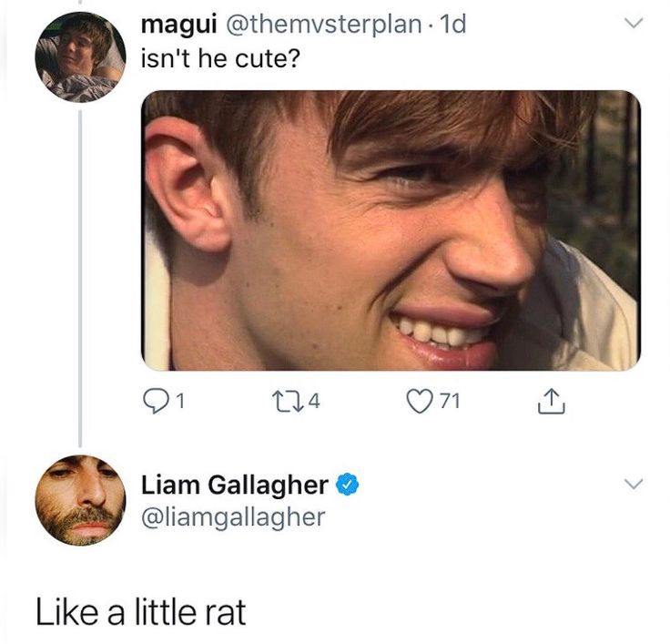This screenshot has width=670, height=644.
Task: Click the reply speech bubble icon
Action: (x=154, y=402)
